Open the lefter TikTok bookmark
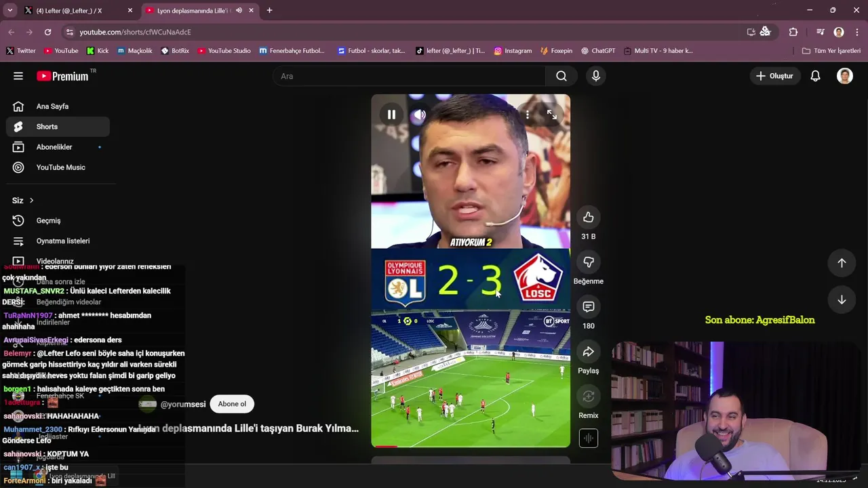 [x=450, y=51]
